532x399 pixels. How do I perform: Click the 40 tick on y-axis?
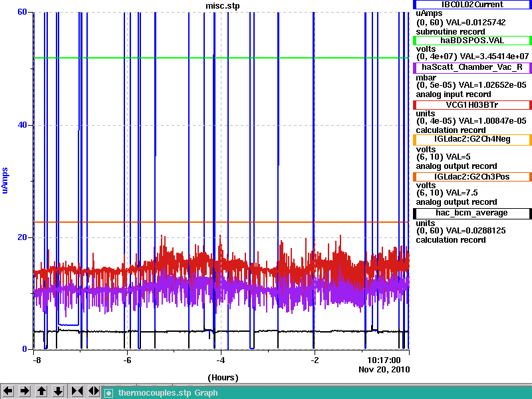pos(22,125)
